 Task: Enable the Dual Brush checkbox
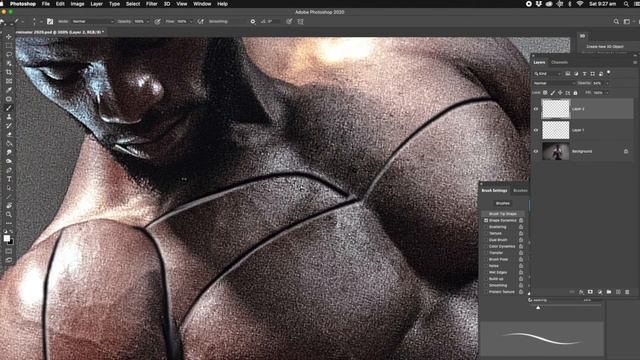coord(486,240)
